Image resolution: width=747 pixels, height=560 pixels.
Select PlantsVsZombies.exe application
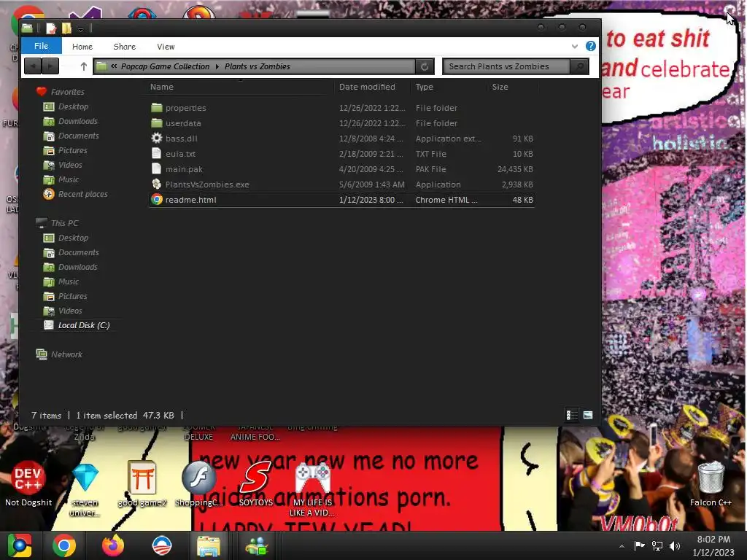pyautogui.click(x=341, y=184)
